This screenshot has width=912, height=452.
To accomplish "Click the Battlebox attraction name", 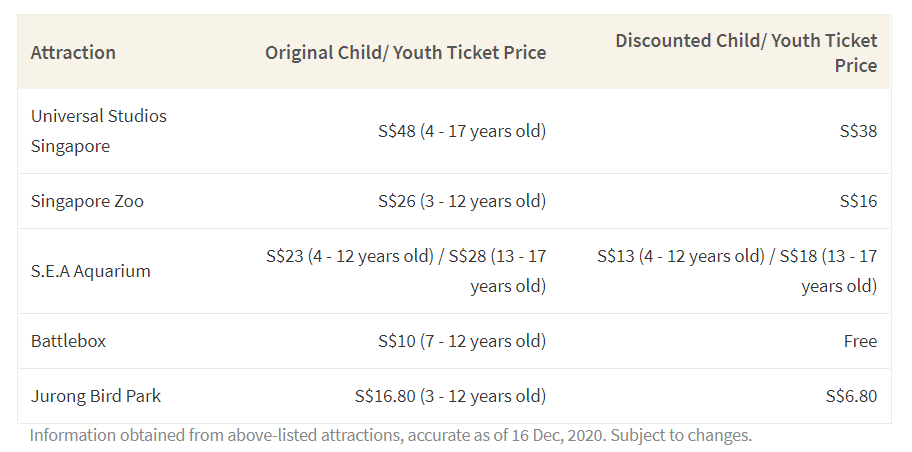I will point(68,341).
